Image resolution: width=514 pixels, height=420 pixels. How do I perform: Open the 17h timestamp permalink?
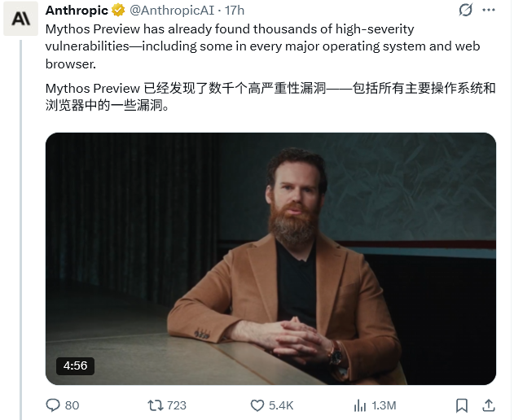click(235, 11)
